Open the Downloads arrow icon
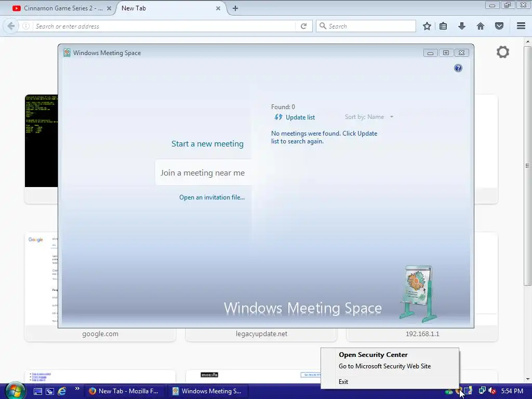532x399 pixels. pyautogui.click(x=461, y=26)
